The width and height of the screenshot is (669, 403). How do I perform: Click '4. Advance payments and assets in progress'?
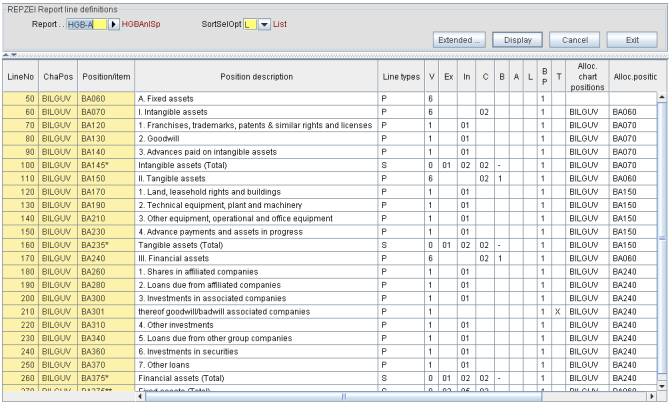(256, 232)
